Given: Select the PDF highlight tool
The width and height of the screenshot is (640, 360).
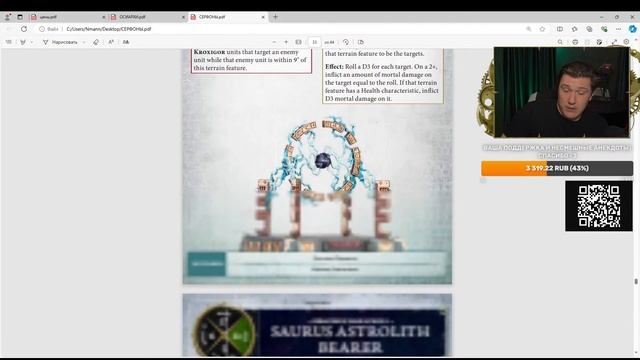Looking at the screenshot, I should [23, 42].
